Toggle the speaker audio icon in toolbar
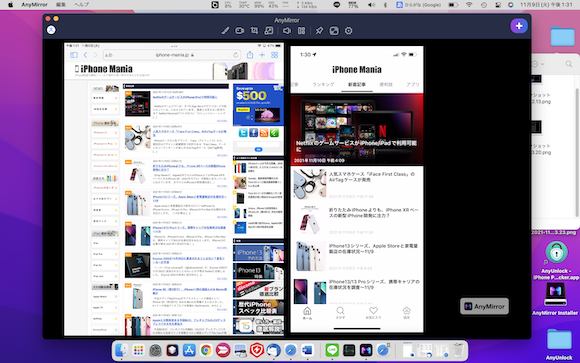Viewport: 580px width, 363px height. tap(287, 31)
